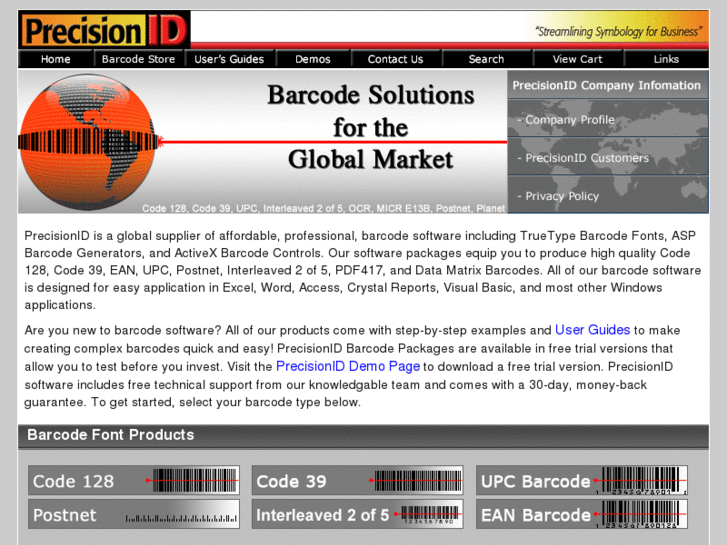Click the Barcode Solutions for the Global Market headline
727x545 pixels.
coord(370,127)
